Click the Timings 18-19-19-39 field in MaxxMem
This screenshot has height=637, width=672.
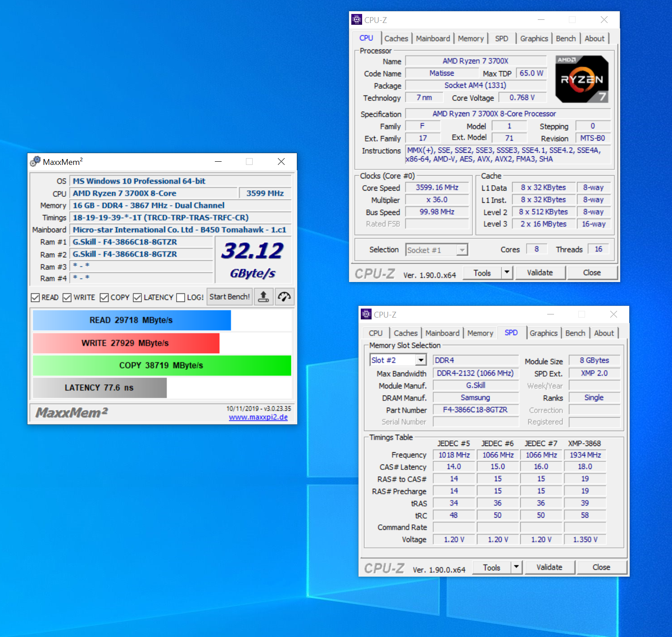click(x=180, y=218)
